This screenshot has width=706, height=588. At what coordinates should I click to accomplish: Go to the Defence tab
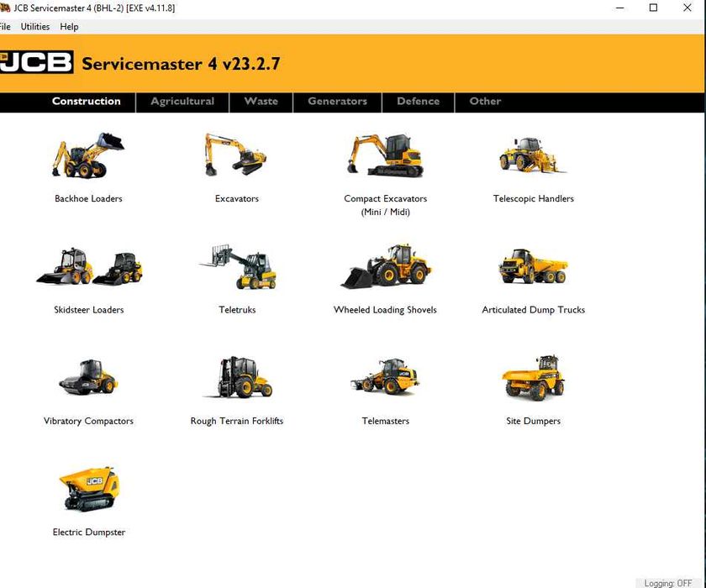(419, 102)
